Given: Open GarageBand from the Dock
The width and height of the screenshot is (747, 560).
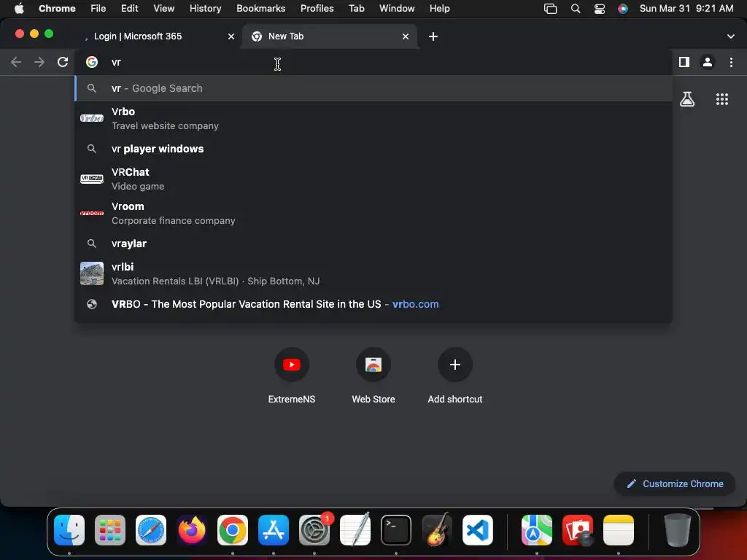Looking at the screenshot, I should point(437,529).
